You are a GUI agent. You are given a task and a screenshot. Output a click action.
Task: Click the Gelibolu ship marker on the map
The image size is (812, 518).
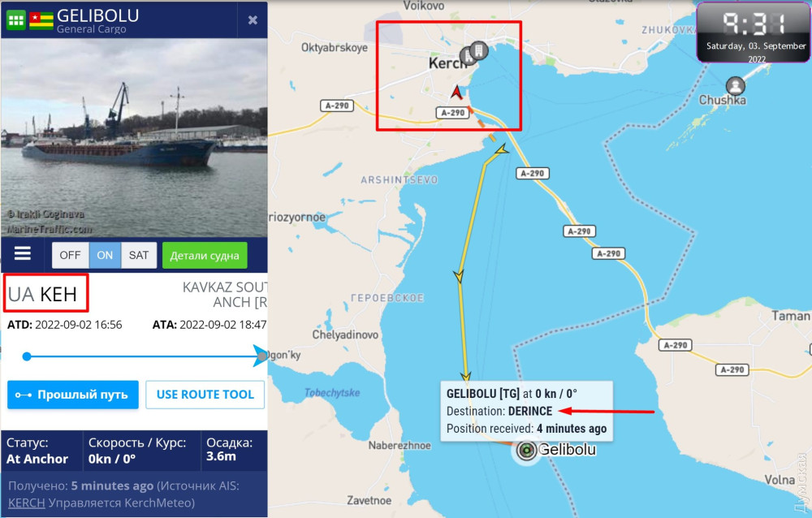526,450
